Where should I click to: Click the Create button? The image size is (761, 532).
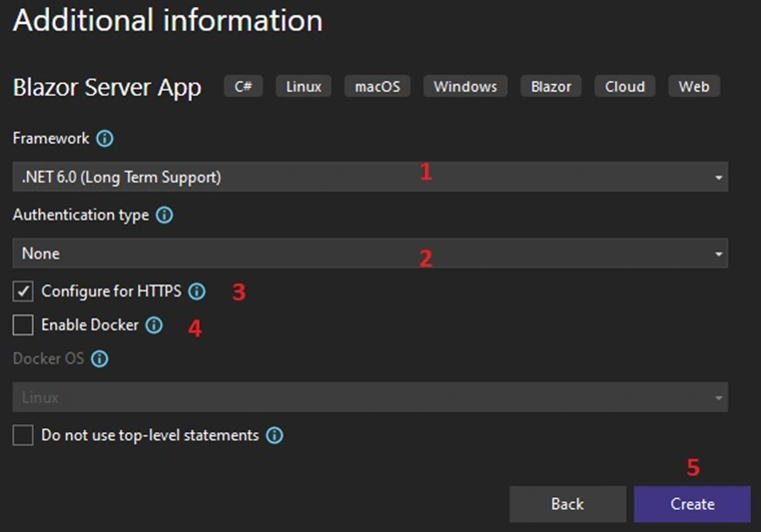[692, 504]
